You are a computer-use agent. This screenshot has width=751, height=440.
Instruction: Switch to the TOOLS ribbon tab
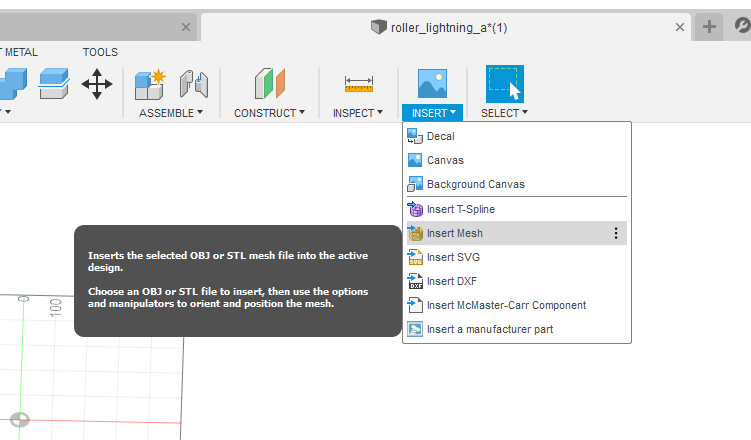click(100, 52)
